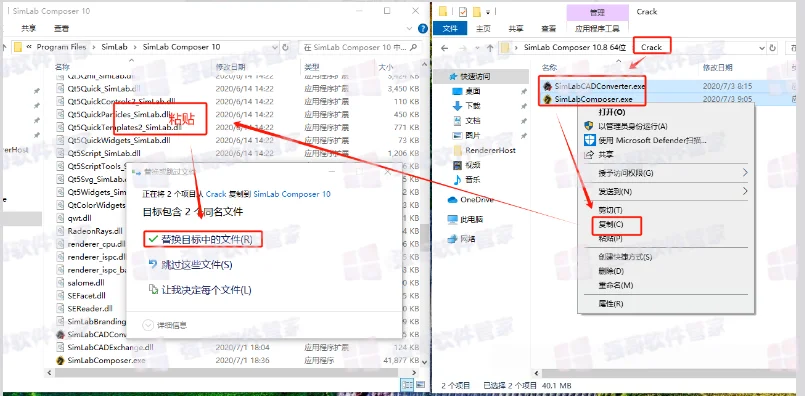The image size is (805, 396).
Task: Click the 图片 pictures icon in sidebar
Action: 458,136
